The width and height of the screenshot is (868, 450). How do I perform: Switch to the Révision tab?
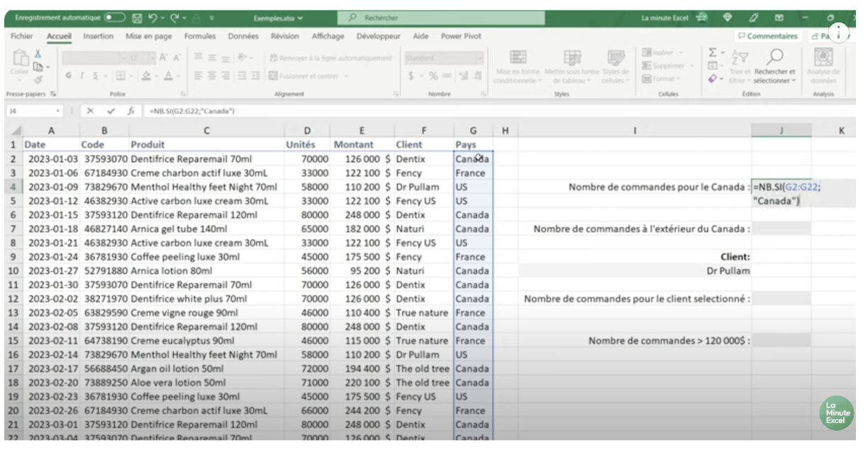284,36
